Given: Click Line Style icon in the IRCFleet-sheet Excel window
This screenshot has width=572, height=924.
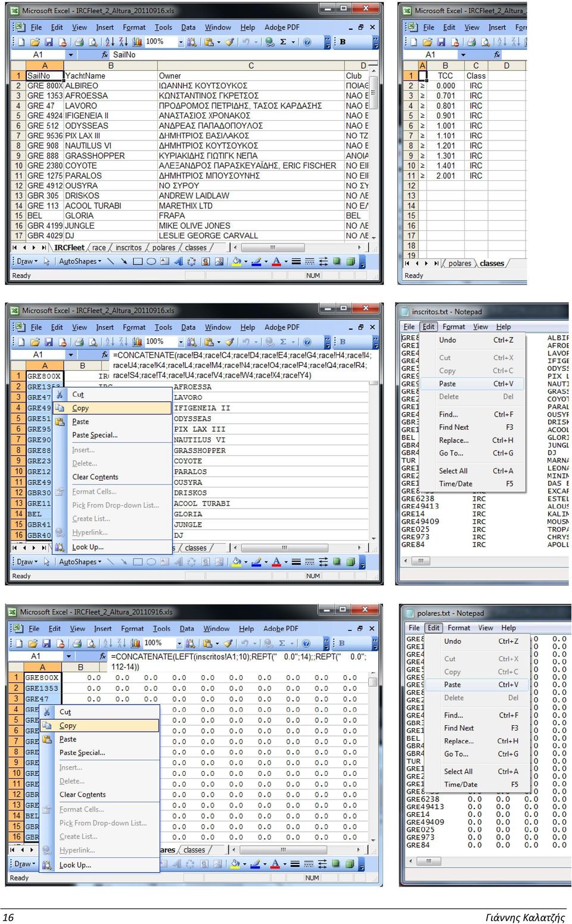Looking at the screenshot, I should pyautogui.click(x=296, y=261).
